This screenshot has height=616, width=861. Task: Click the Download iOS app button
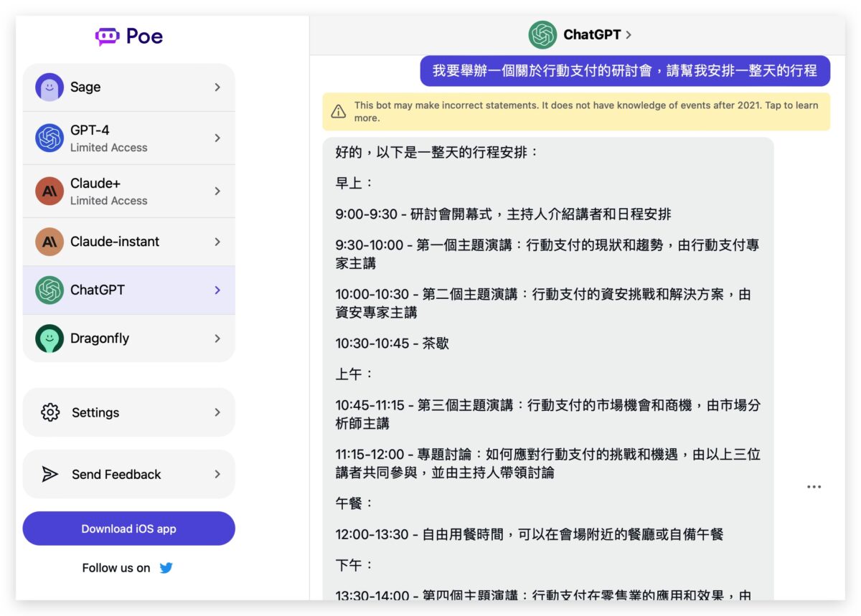pos(129,529)
